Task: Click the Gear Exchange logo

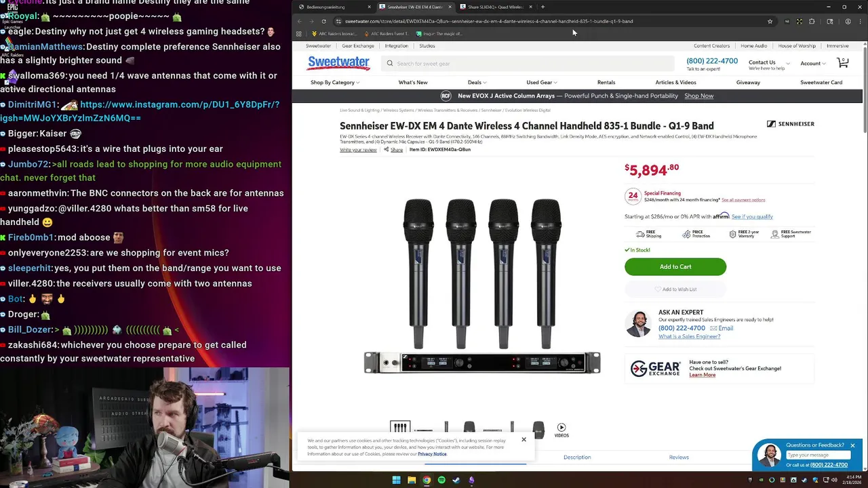Action: click(655, 368)
